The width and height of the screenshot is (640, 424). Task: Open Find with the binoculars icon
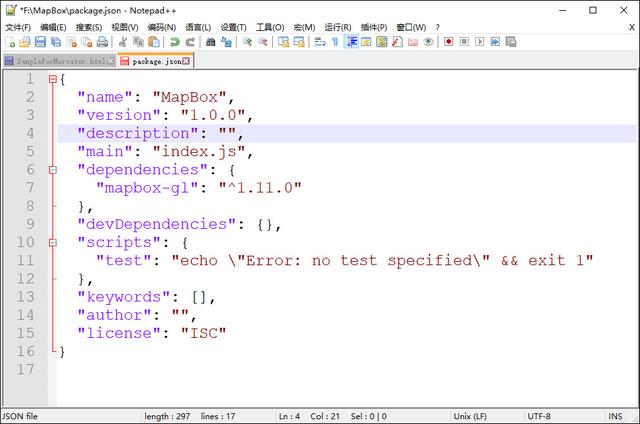(x=211, y=42)
